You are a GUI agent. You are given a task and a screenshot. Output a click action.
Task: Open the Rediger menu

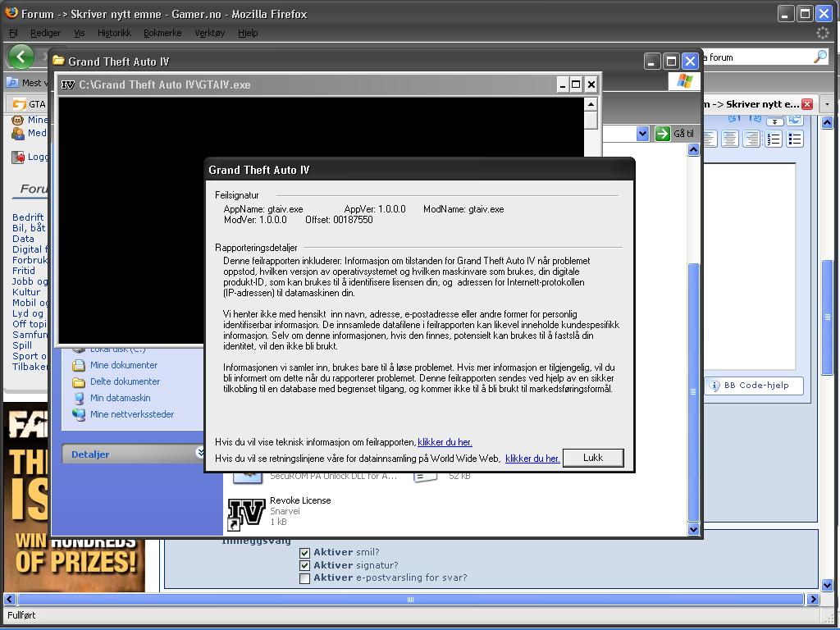point(45,33)
